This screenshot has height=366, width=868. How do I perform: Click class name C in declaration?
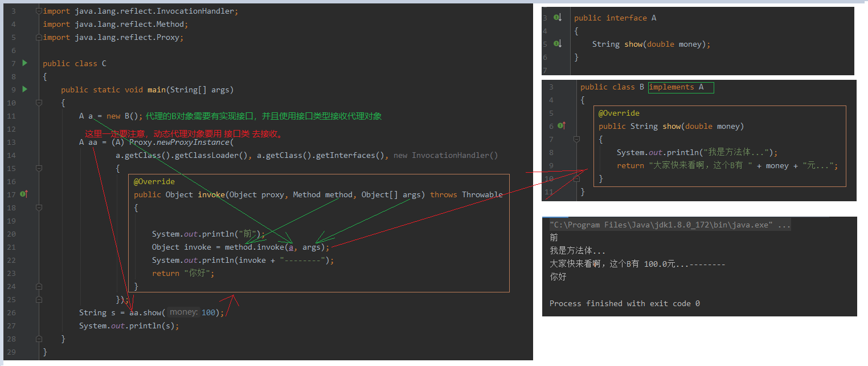click(x=104, y=63)
